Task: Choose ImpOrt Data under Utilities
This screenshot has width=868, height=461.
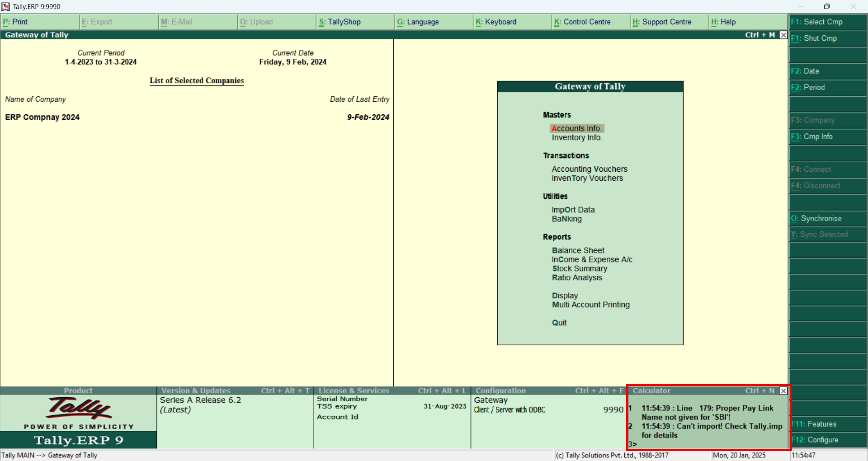Action: point(573,210)
